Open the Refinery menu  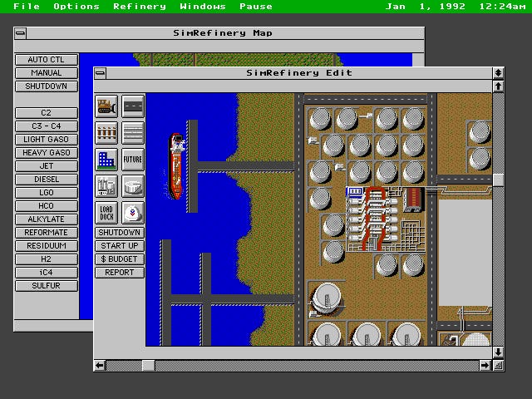point(139,7)
